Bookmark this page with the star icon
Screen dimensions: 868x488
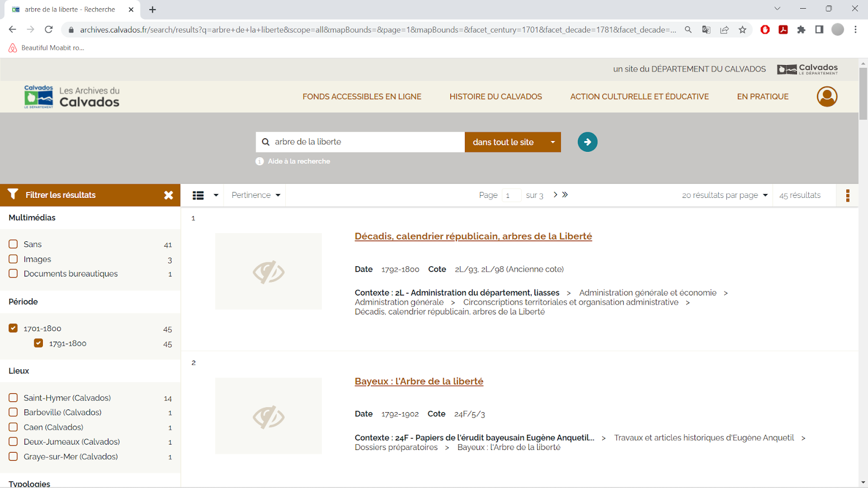tap(743, 30)
